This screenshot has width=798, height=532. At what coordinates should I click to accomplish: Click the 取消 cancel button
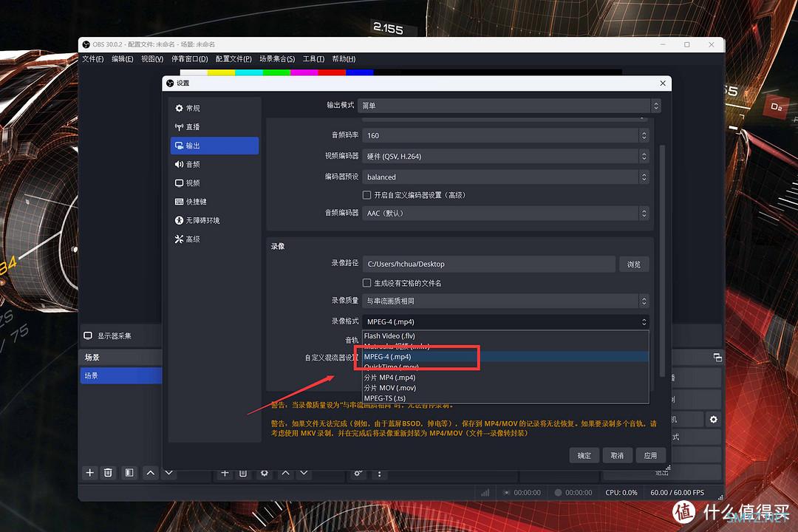coord(617,455)
